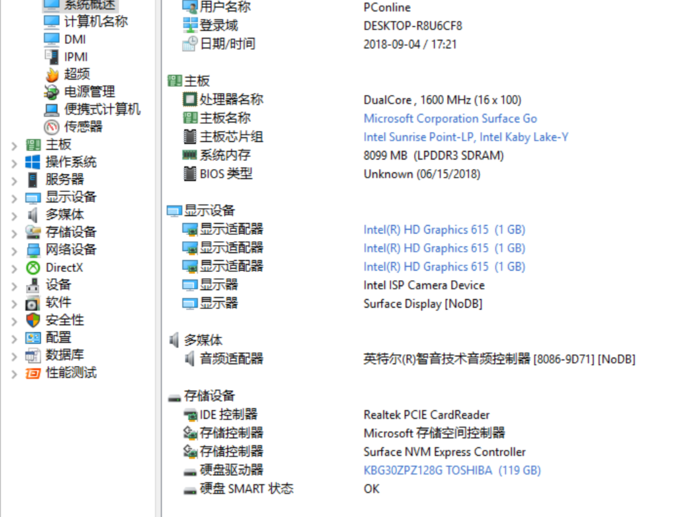
Task: Select 超频 tree label
Action: click(77, 74)
